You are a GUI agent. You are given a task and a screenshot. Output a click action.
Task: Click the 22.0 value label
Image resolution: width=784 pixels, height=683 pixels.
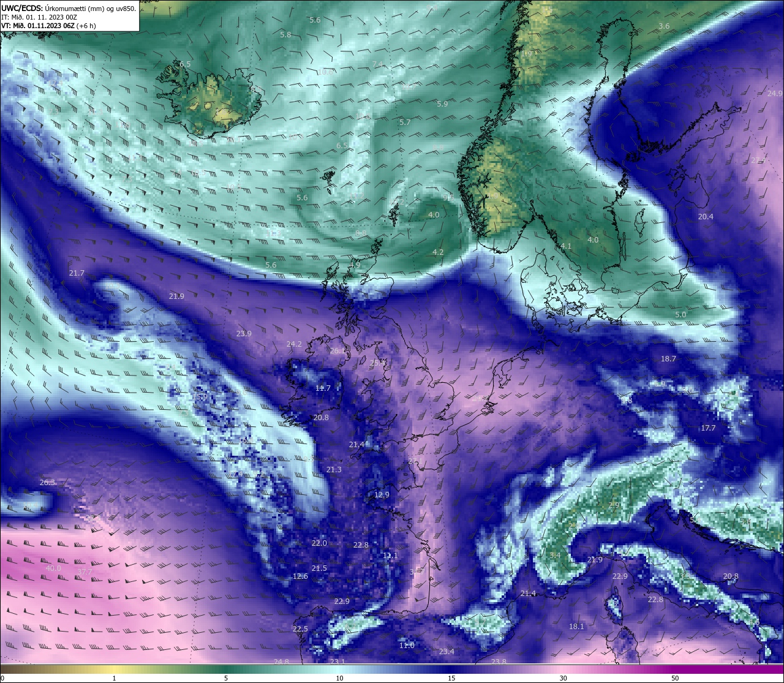coord(319,543)
